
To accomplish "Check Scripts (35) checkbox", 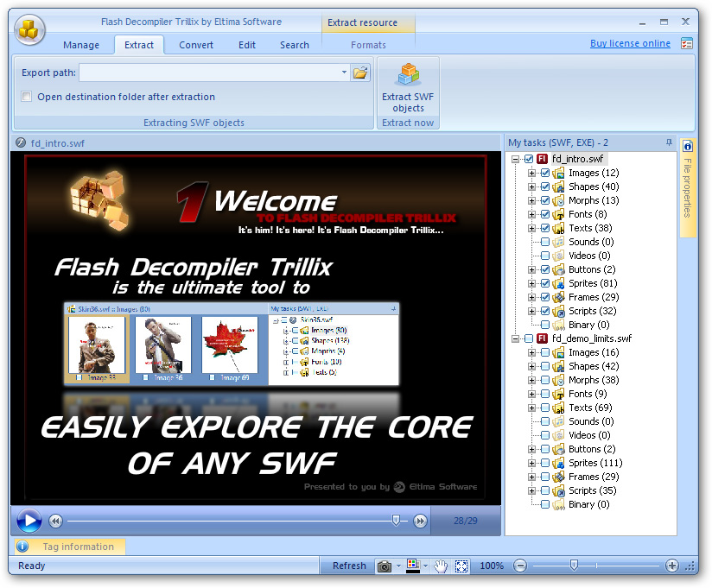I will click(x=545, y=490).
